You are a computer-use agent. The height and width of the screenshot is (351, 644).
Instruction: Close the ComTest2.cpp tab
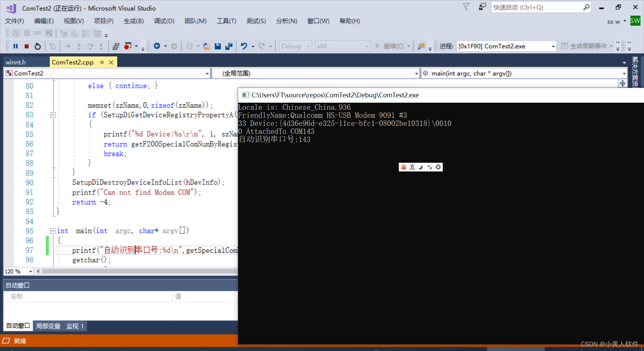click(111, 62)
